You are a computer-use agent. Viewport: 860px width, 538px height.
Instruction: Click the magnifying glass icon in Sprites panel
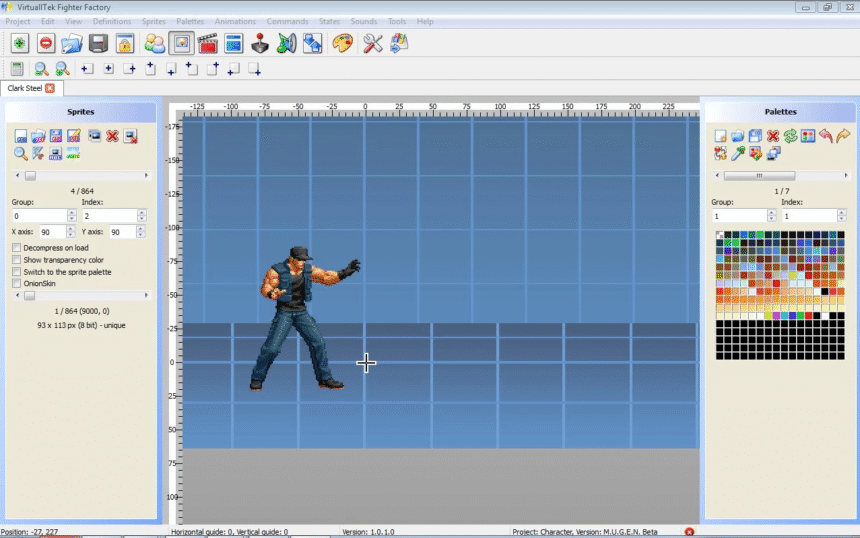20,153
